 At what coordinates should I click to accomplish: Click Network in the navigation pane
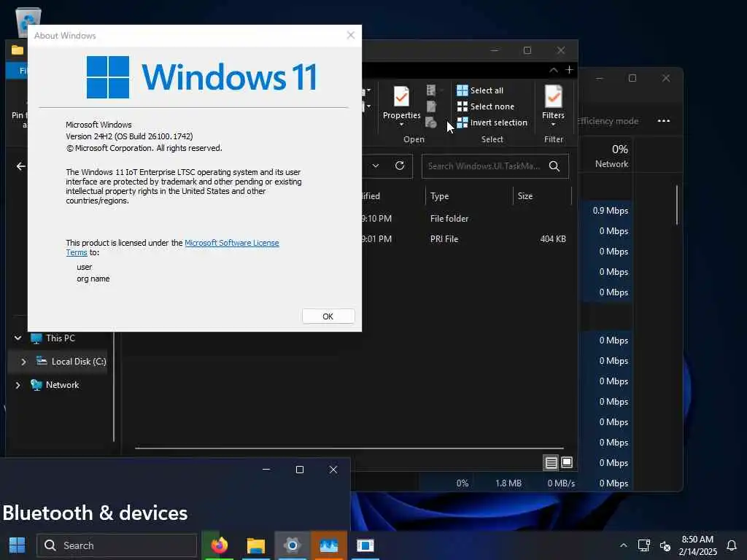click(x=62, y=385)
